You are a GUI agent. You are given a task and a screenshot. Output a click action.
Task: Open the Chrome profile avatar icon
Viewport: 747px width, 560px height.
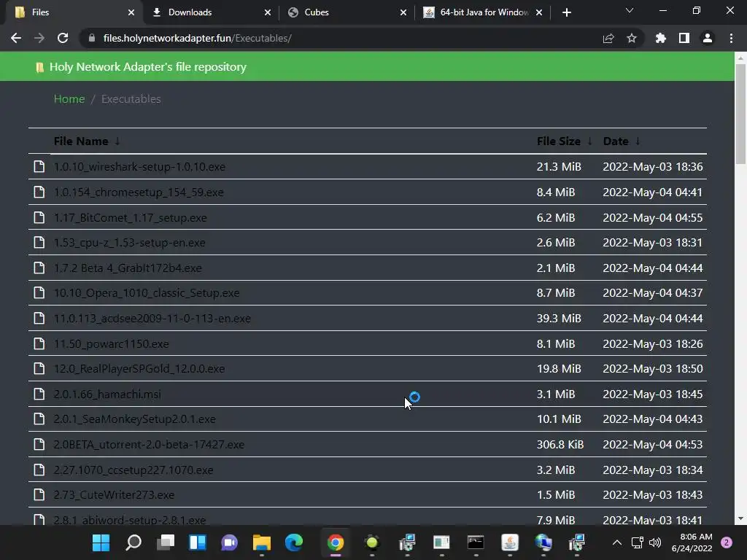708,38
